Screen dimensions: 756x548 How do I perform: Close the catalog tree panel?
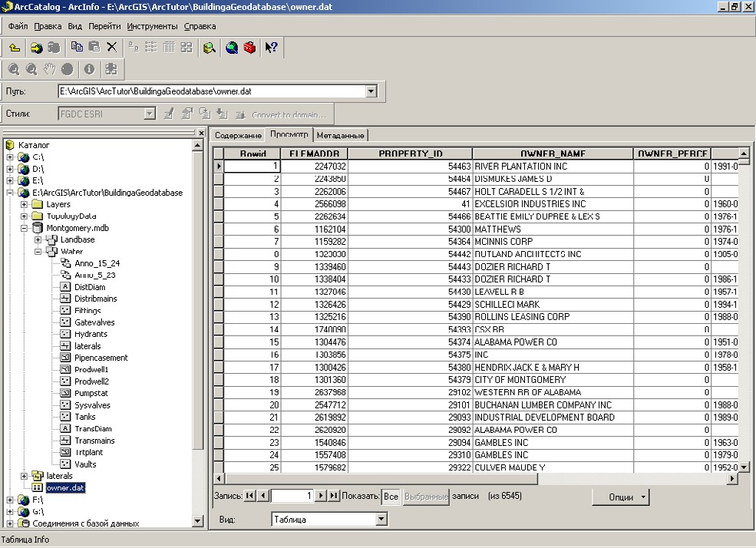(x=201, y=133)
